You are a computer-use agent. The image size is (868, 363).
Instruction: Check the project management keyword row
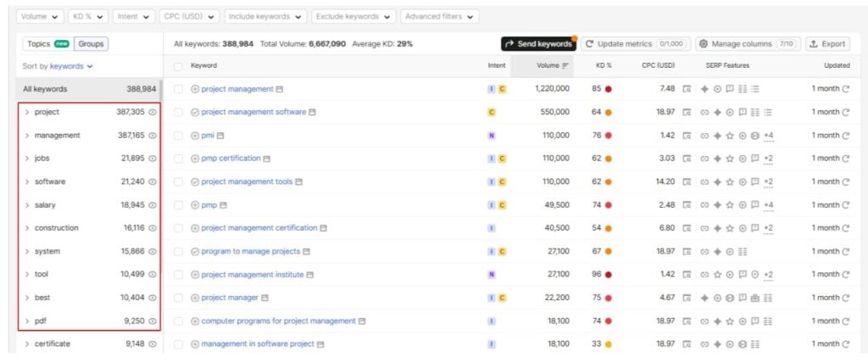178,89
